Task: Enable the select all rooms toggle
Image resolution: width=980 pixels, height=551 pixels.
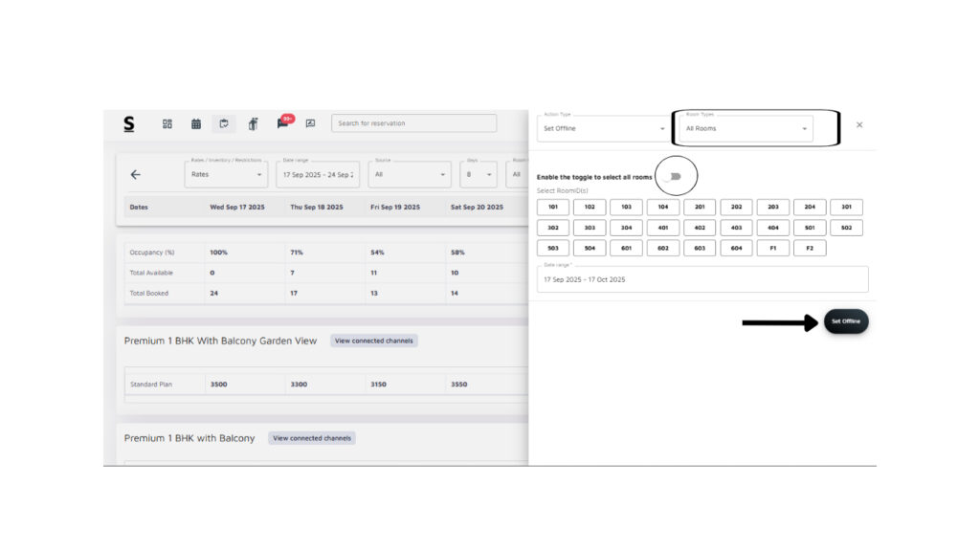Action: pos(674,177)
